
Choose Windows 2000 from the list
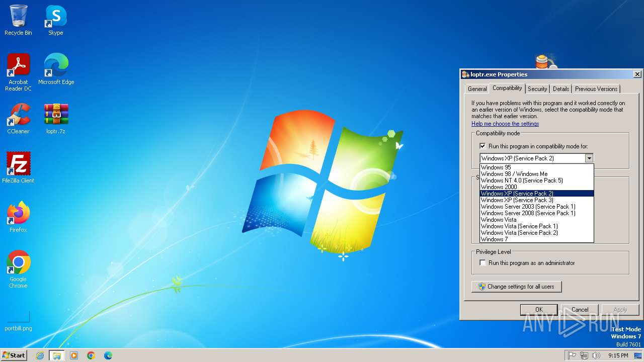537,187
